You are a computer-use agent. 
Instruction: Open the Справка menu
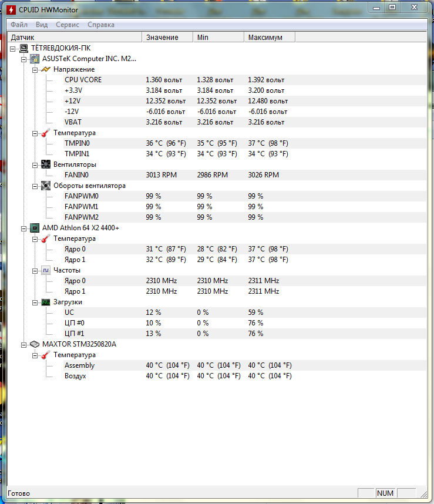pyautogui.click(x=101, y=25)
